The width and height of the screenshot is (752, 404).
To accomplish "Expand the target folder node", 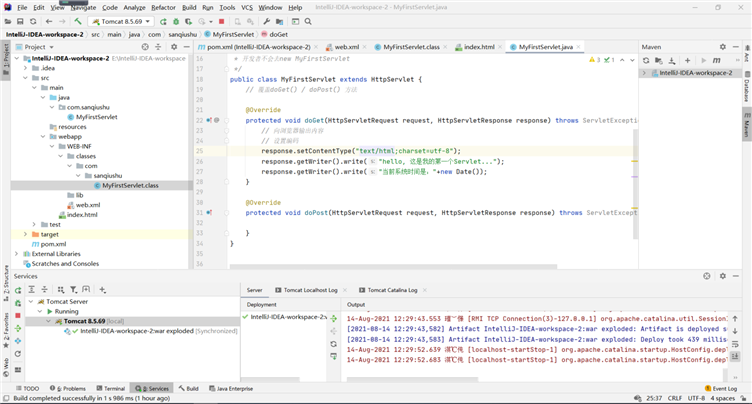I will pyautogui.click(x=25, y=234).
